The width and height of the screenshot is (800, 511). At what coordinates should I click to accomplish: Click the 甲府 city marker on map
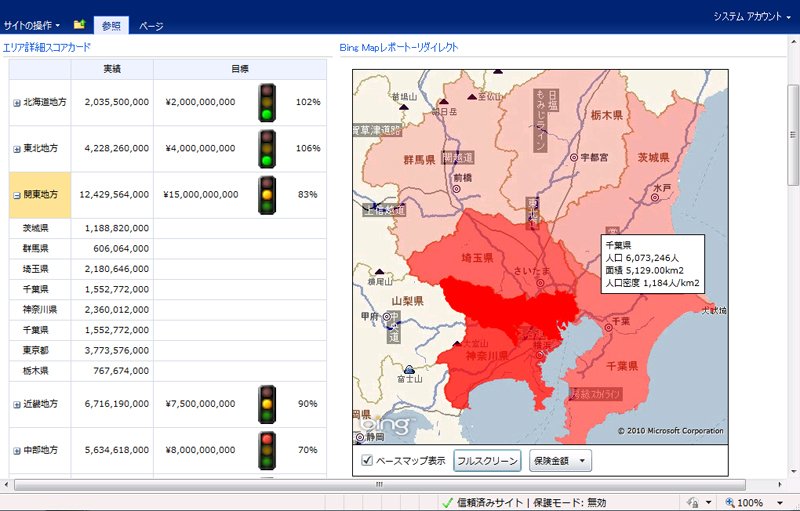[387, 317]
